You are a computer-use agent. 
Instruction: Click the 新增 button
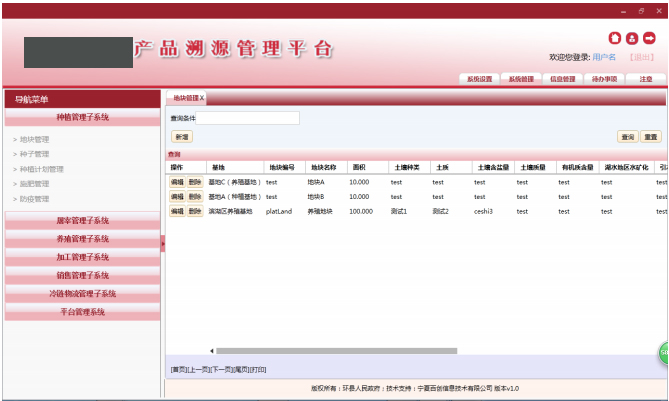click(181, 137)
